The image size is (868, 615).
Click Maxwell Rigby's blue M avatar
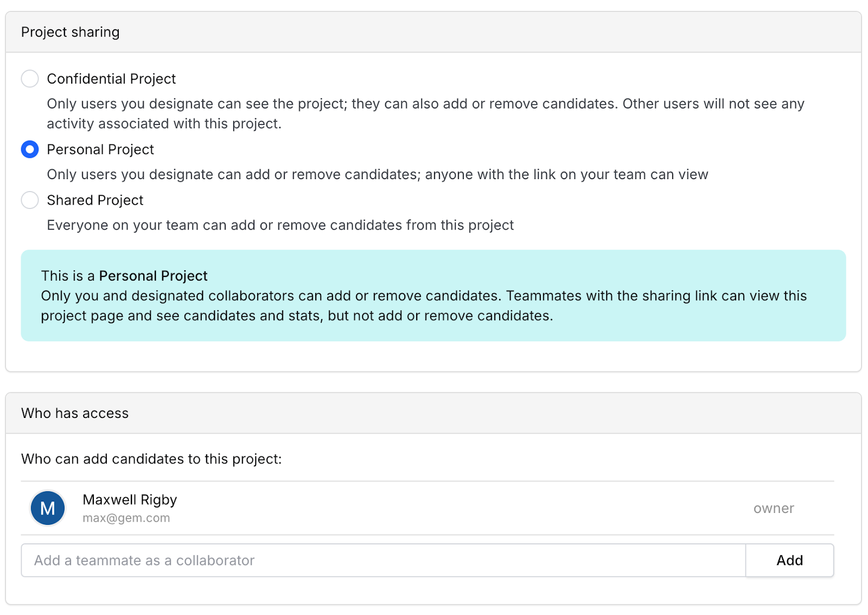pos(48,508)
